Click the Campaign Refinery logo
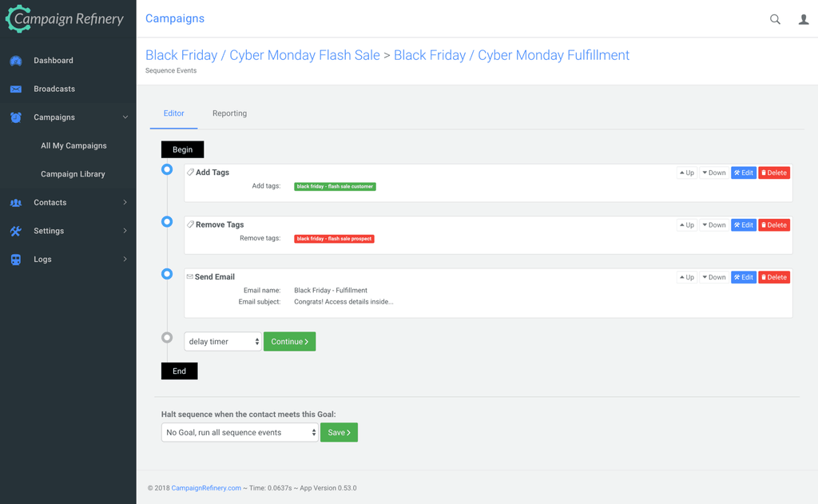 [65, 19]
